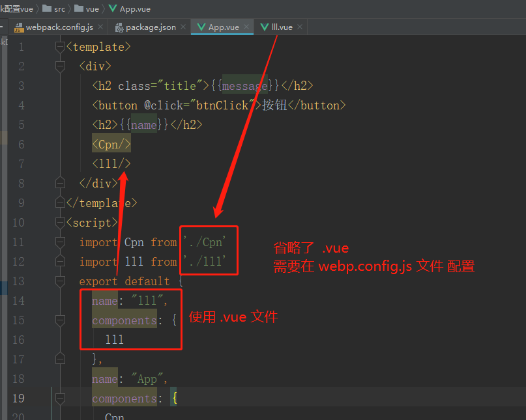Viewport: 526px width, 420px height.
Task: Click the "111" name value in line 14
Action: (x=147, y=300)
